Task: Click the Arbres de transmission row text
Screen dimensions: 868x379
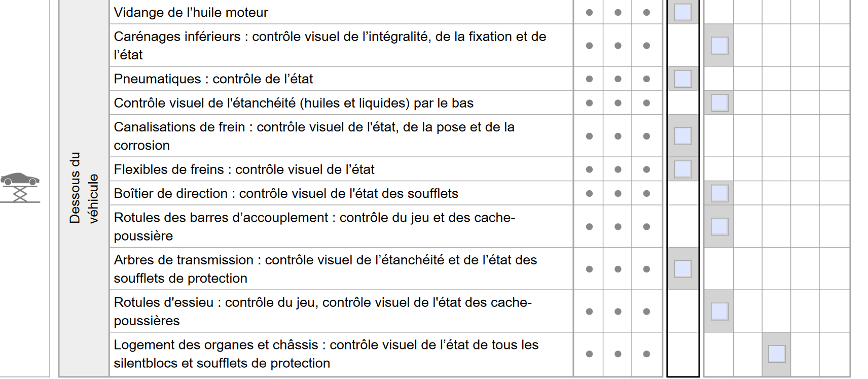Action: pos(325,269)
